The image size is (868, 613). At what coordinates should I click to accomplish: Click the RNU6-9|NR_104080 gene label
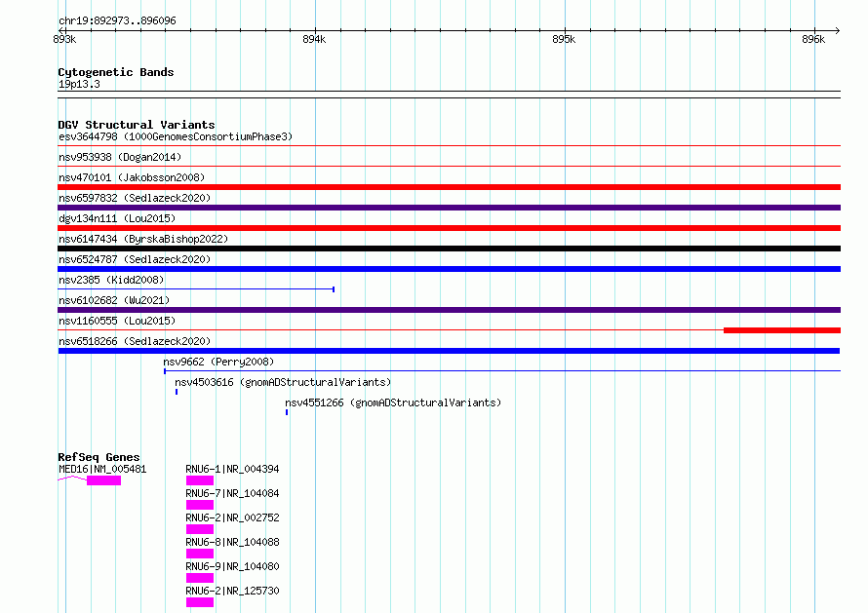pos(232,566)
